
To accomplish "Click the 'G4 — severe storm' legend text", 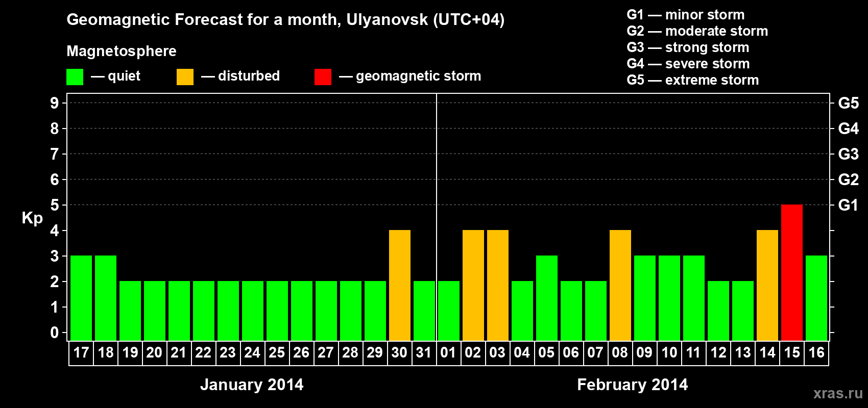I will click(688, 64).
